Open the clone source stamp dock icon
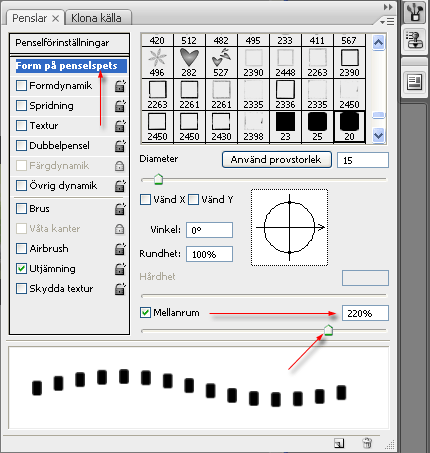This screenshot has height=453, width=430. click(415, 40)
